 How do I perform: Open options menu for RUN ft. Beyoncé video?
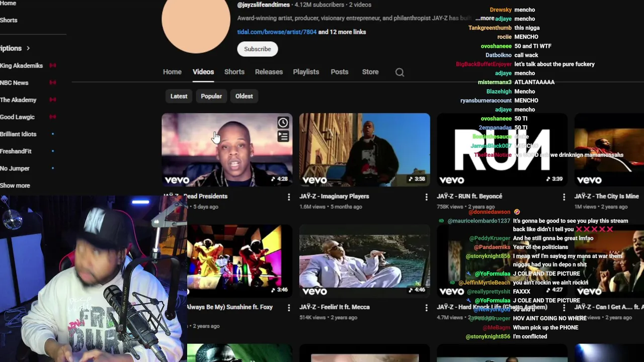[x=564, y=197]
